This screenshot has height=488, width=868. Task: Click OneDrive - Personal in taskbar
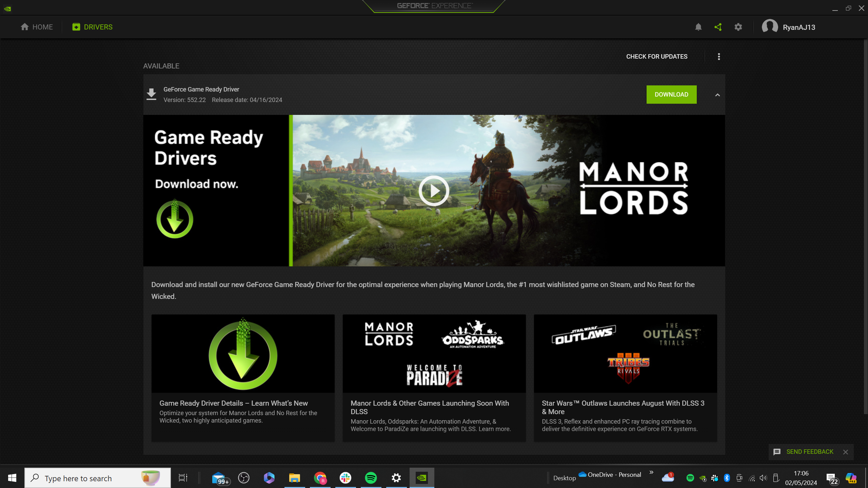[610, 475]
